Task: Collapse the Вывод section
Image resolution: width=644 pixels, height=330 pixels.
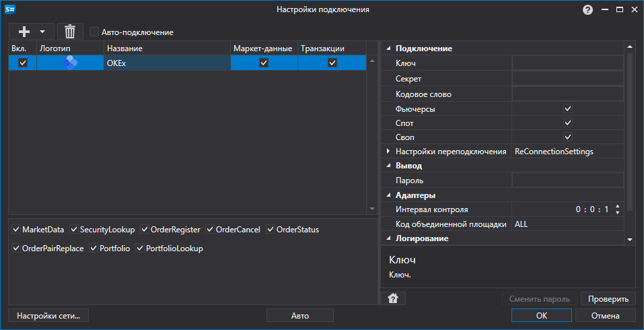Action: point(388,166)
